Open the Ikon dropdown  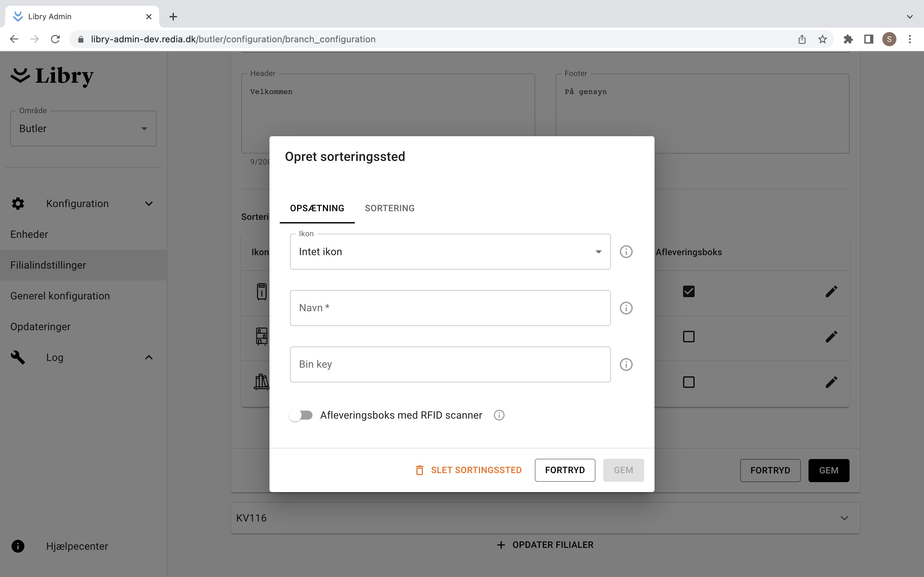coord(450,252)
